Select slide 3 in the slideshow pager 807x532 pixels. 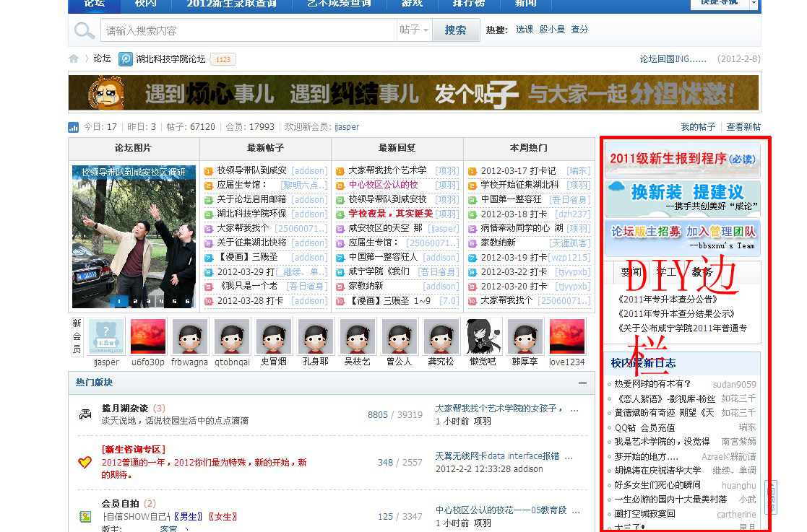tap(148, 302)
